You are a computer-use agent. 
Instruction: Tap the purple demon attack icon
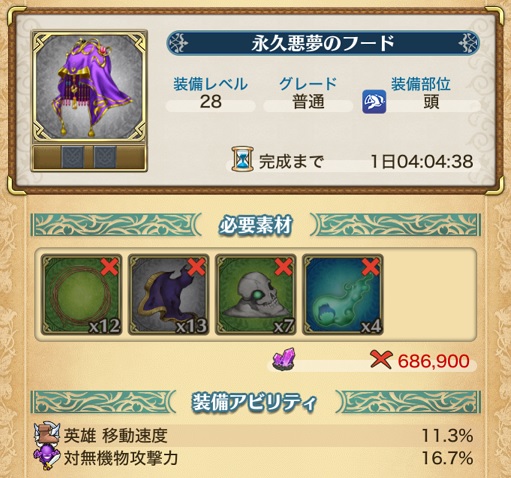47,458
